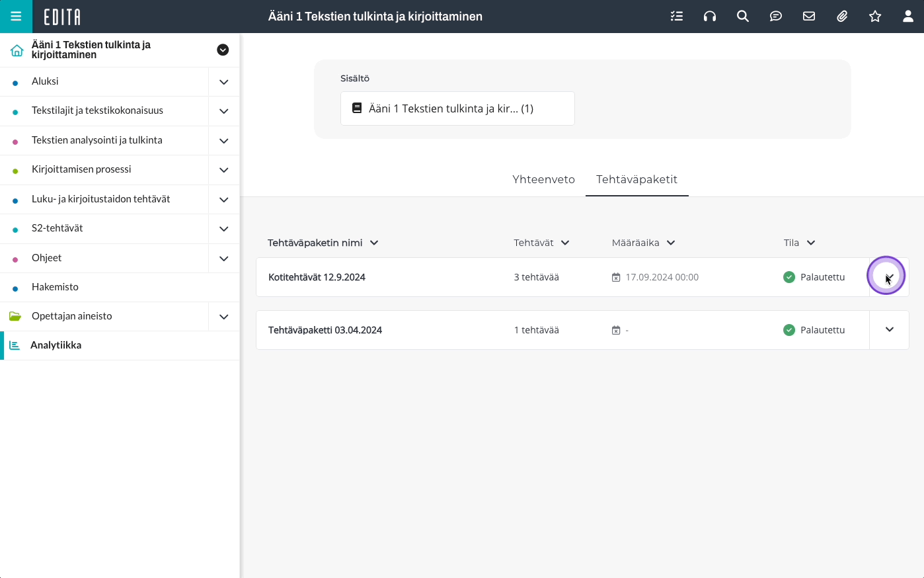Image resolution: width=924 pixels, height=578 pixels.
Task: Click the deadline 17.09.2024 00:00
Action: click(662, 277)
